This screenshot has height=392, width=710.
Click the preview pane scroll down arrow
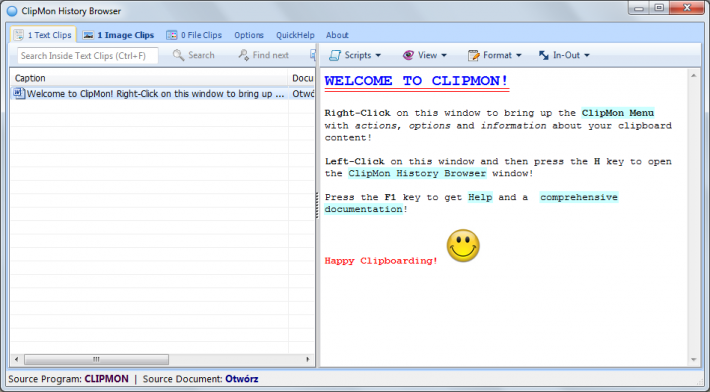coord(694,360)
